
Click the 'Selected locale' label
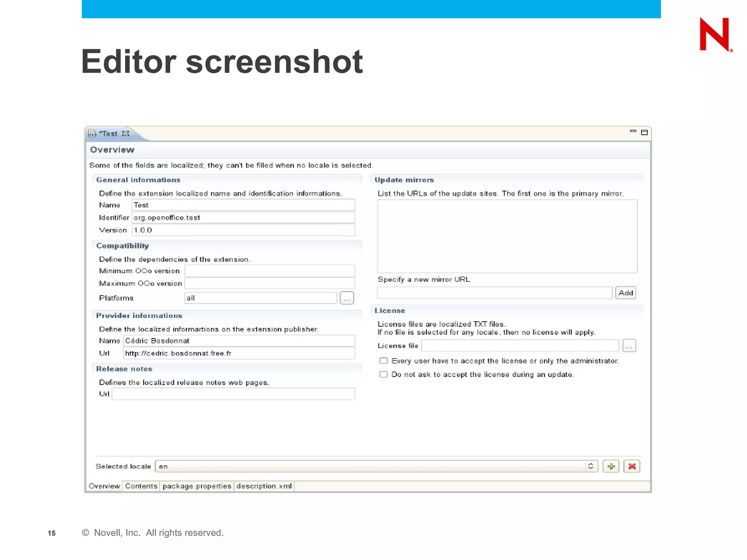123,466
